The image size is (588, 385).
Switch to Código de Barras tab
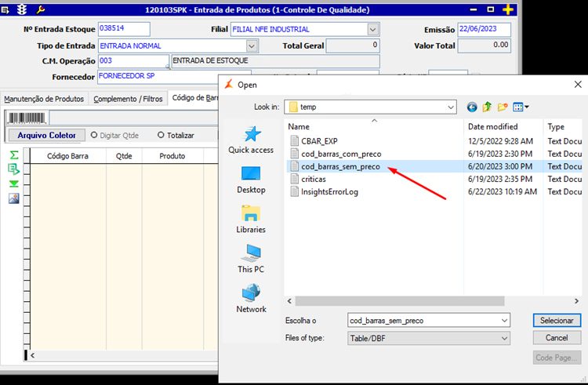[x=194, y=98]
